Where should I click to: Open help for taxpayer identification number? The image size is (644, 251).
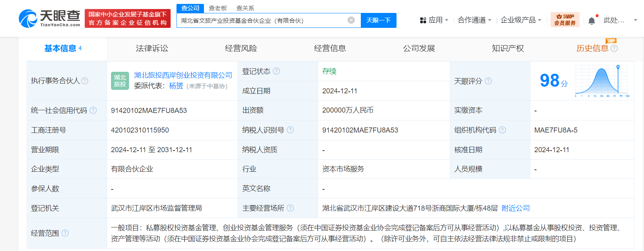click(290, 130)
